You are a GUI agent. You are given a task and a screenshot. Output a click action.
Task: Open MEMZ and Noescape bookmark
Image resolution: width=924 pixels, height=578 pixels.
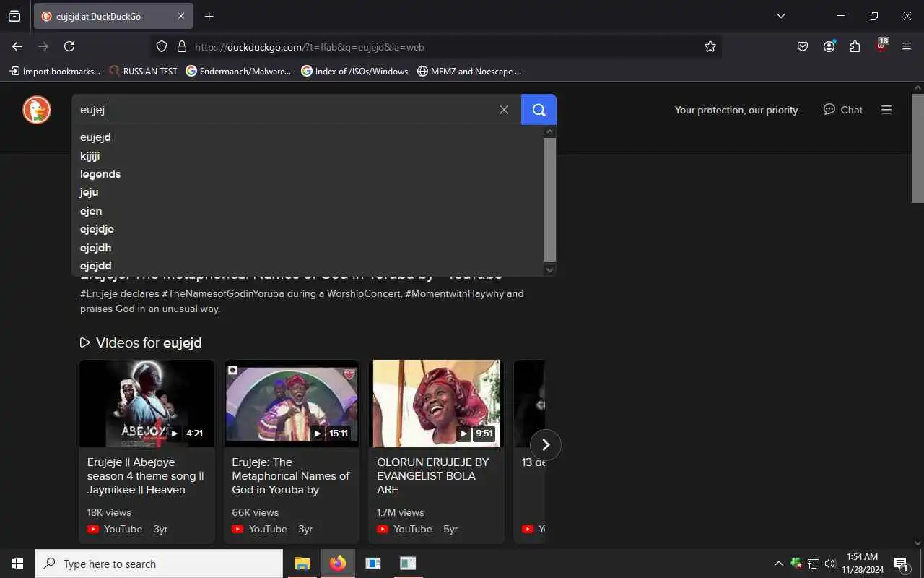click(469, 71)
